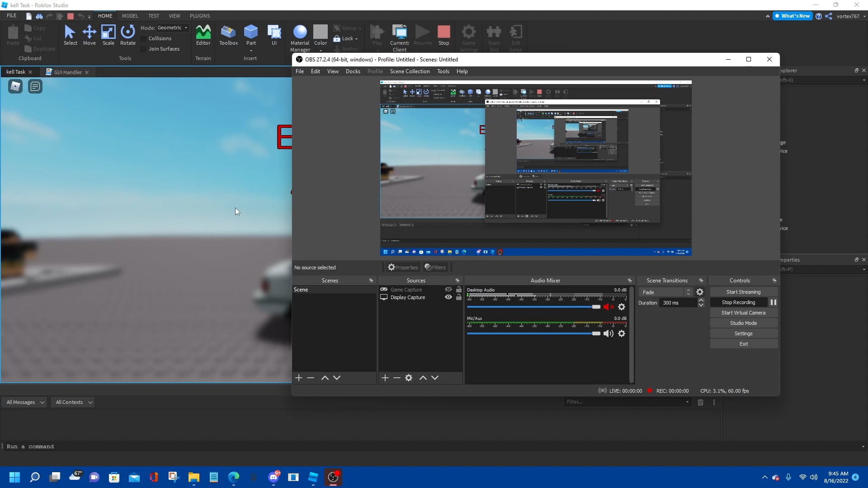Activate the Rotate tool in Roblox Studio

pos(127,35)
